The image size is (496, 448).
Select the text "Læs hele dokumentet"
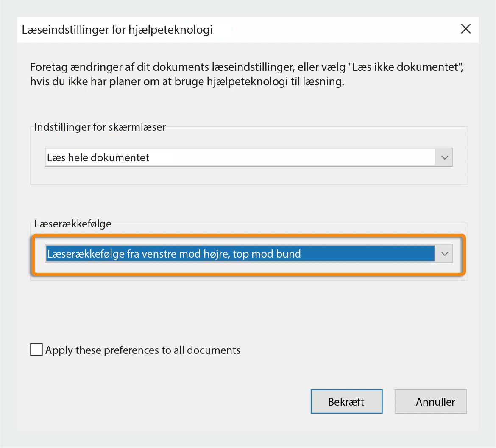click(98, 157)
